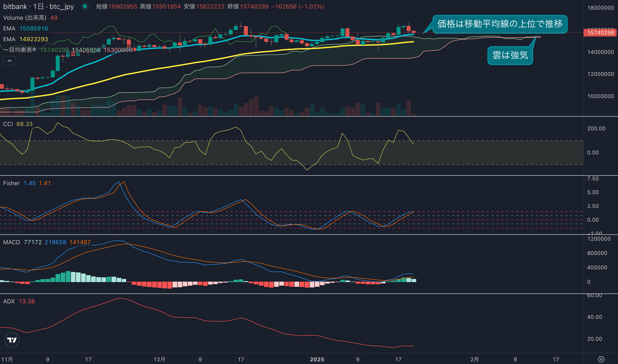Click the CCI indicator label
This screenshot has height=364, width=618.
8,124
